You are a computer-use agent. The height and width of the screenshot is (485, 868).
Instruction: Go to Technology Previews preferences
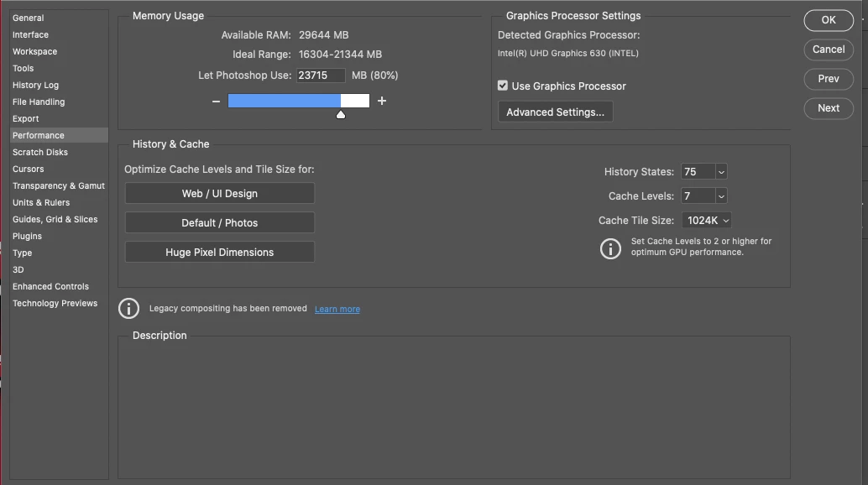pos(55,303)
